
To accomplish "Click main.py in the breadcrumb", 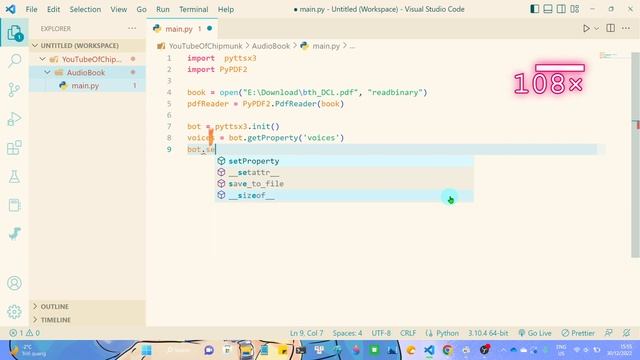I will point(326,46).
